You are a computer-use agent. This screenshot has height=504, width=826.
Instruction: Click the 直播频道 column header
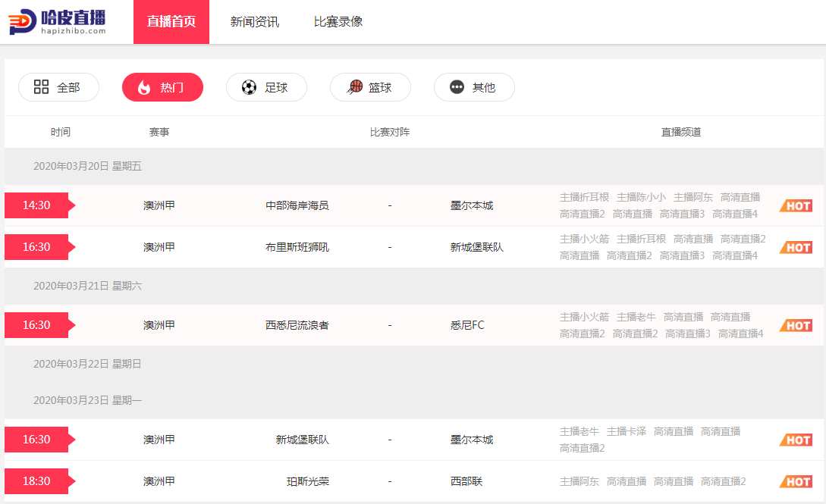681,132
